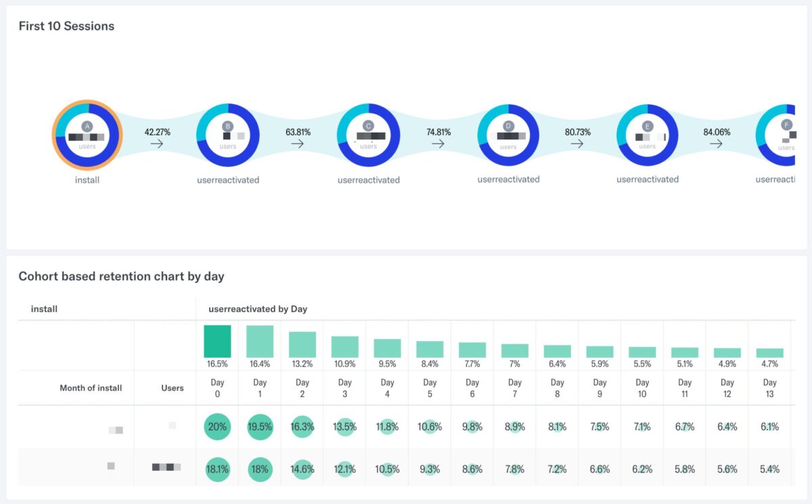Click the 84.06% conversion arrow
Screen dimensions: 812x504
[x=717, y=143]
